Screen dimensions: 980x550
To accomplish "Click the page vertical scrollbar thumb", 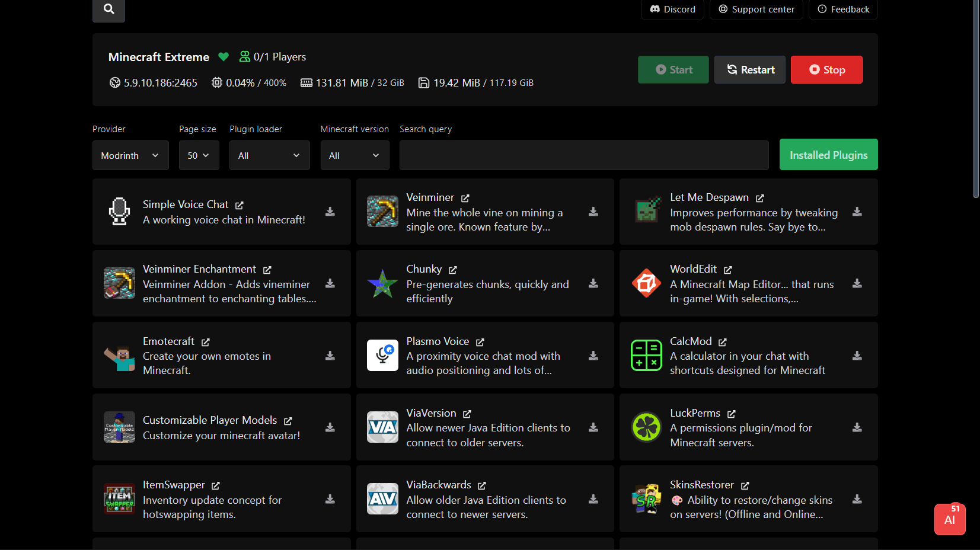I will (976, 99).
